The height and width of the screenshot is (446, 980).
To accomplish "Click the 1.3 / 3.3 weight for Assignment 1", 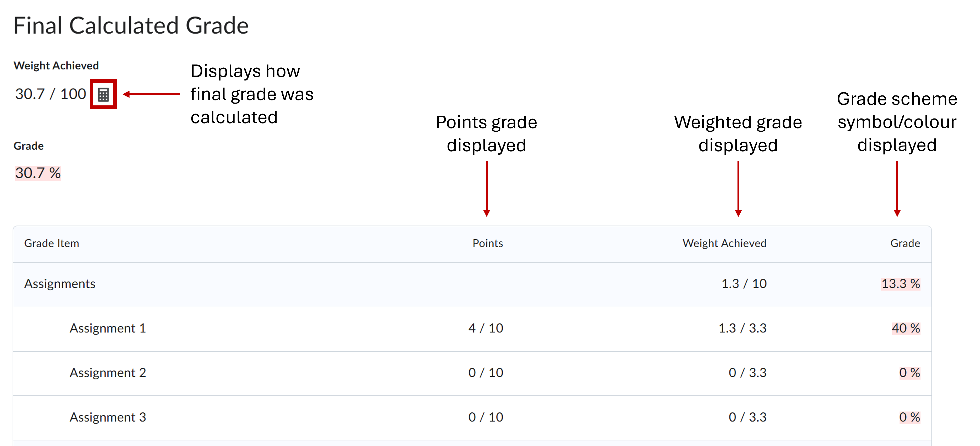I will 742,329.
